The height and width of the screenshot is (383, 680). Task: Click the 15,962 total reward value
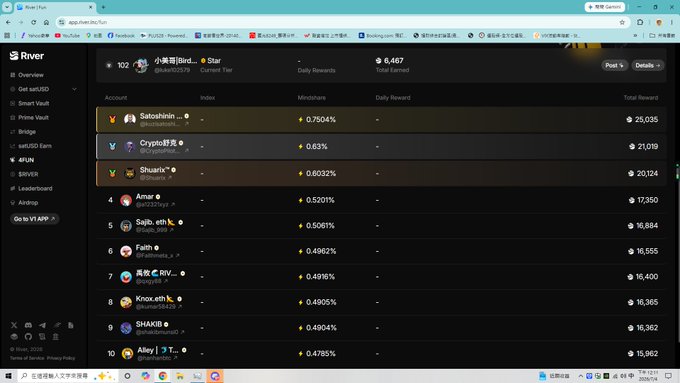[x=647, y=354]
